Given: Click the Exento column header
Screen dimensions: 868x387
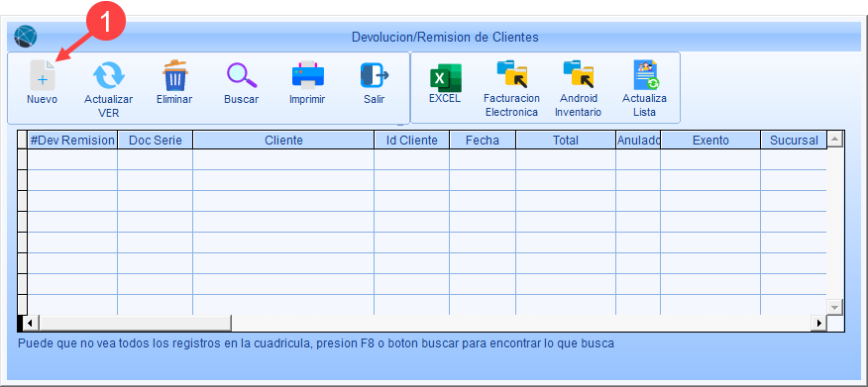Looking at the screenshot, I should coord(710,141).
